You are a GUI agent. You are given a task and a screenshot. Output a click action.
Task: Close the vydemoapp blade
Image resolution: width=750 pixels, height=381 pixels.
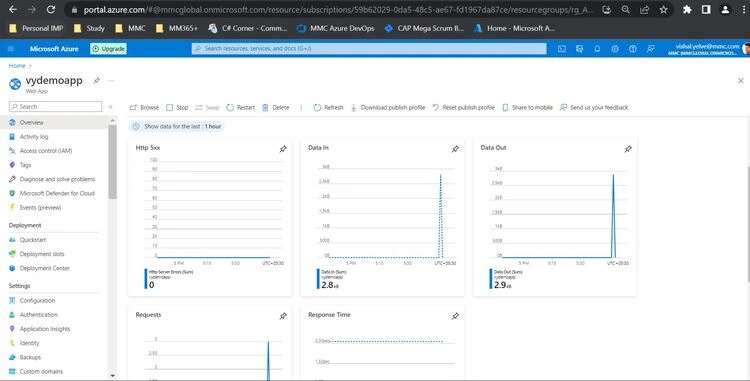click(741, 81)
